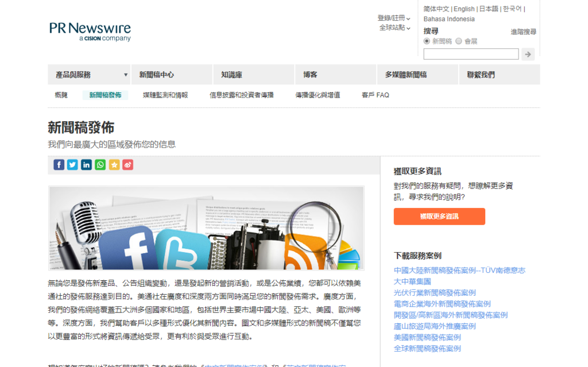Switch language to Bahasa Indonesia
The width and height of the screenshot is (588, 367).
point(449,19)
